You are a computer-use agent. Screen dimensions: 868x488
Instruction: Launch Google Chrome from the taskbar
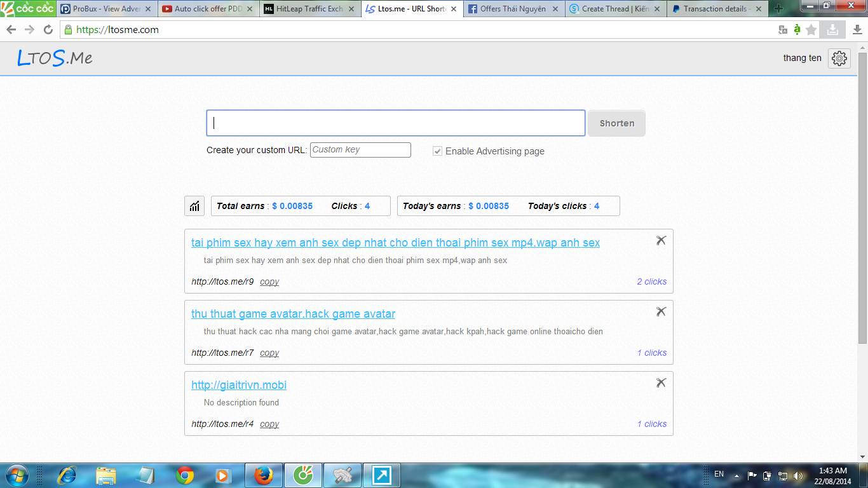(185, 475)
